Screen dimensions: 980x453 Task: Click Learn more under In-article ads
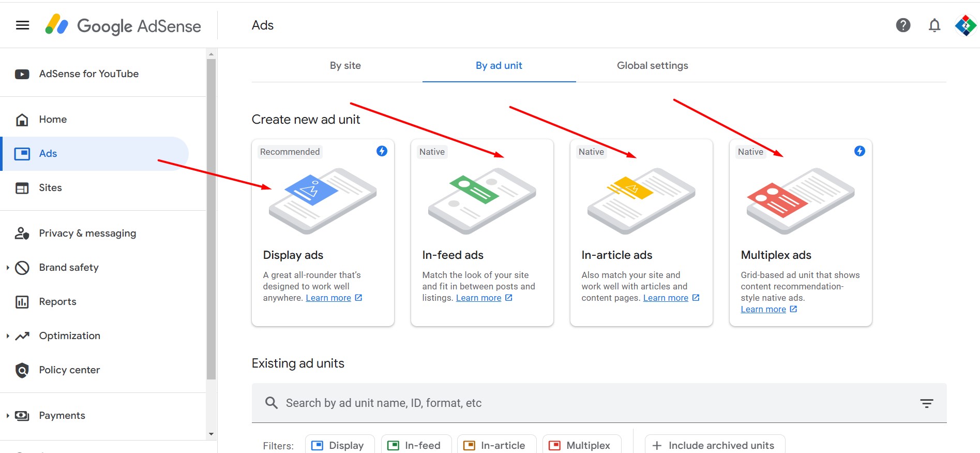666,298
